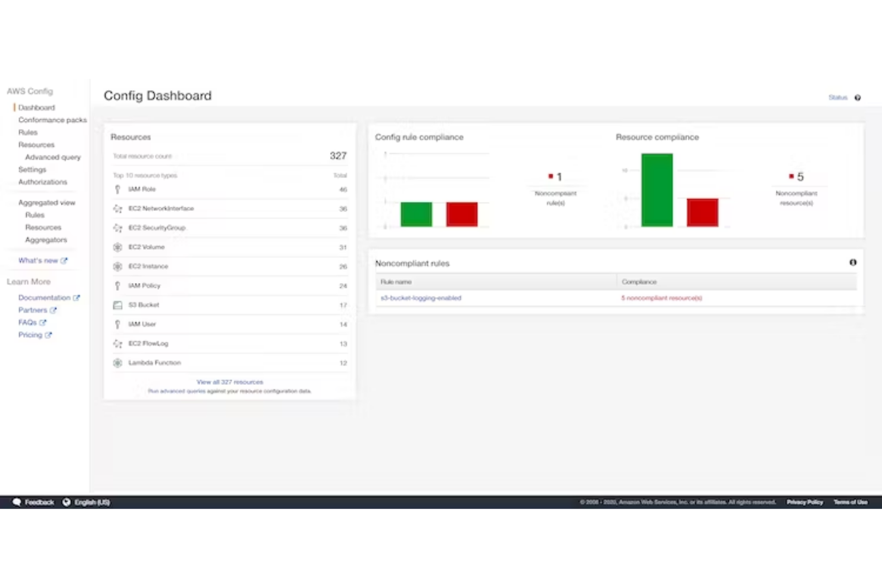
Task: Expand the Learn More section
Action: click(x=29, y=281)
